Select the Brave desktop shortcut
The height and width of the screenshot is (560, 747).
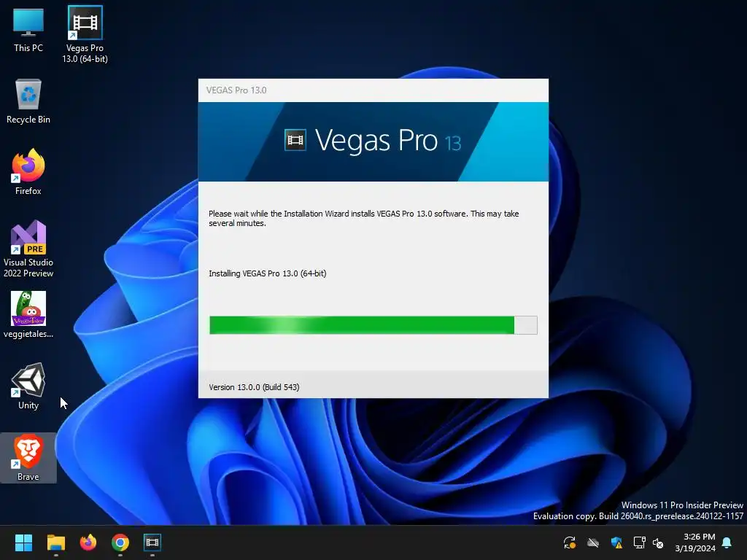pyautogui.click(x=28, y=458)
